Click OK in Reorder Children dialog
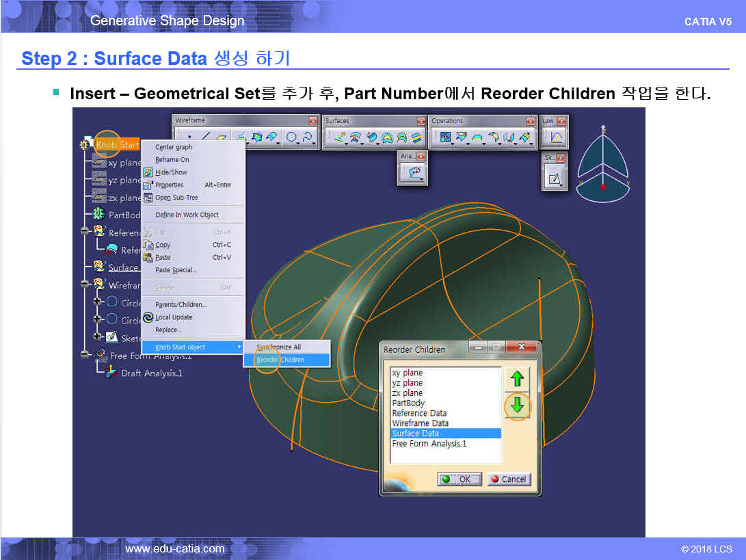The image size is (746, 560). pos(459,479)
